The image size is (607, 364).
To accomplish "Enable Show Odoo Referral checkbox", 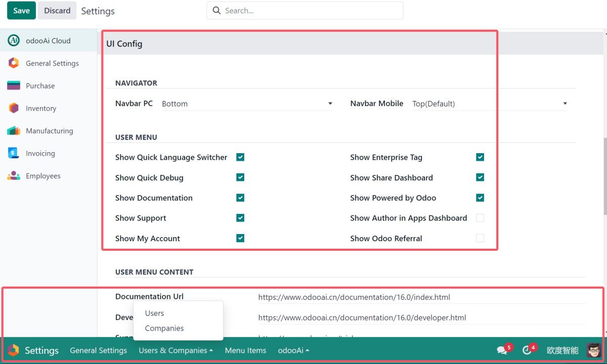I will coord(480,238).
